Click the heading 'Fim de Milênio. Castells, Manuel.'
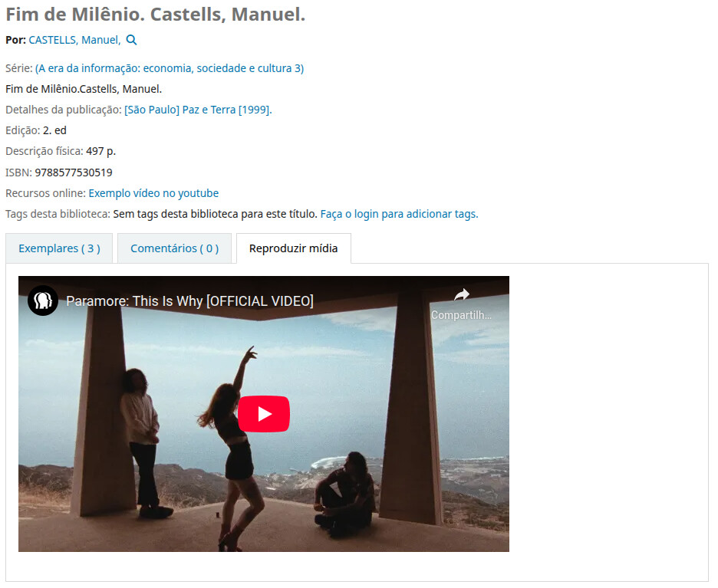The image size is (718, 588). 155,15
